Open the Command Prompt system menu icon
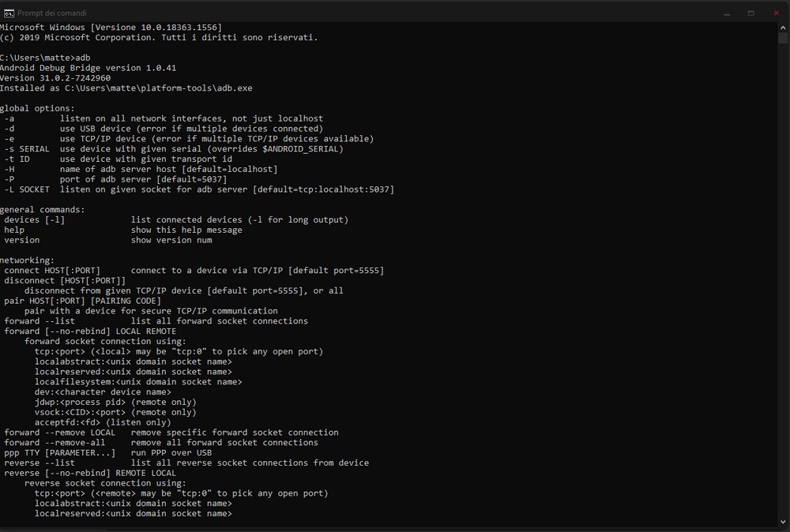790x532 pixels. click(x=8, y=13)
